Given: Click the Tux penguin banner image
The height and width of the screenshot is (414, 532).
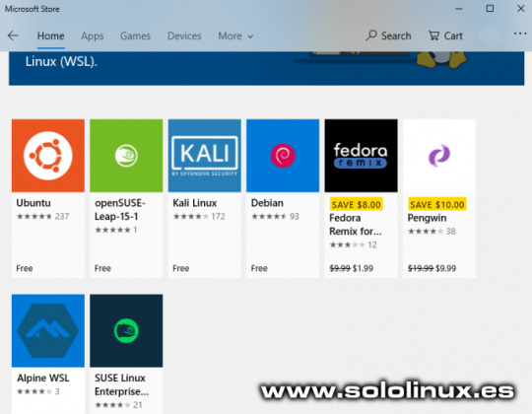Looking at the screenshot, I should [441, 59].
